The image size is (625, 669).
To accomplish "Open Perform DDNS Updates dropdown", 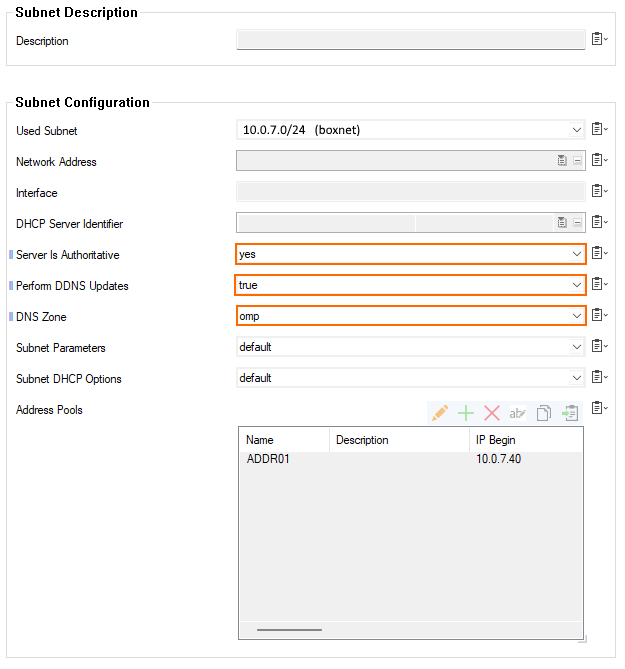I will coord(576,285).
